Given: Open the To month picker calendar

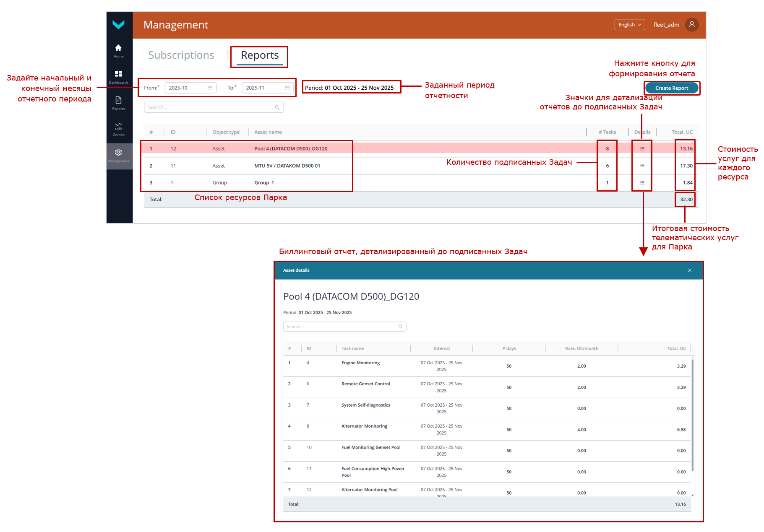Looking at the screenshot, I should click(287, 88).
